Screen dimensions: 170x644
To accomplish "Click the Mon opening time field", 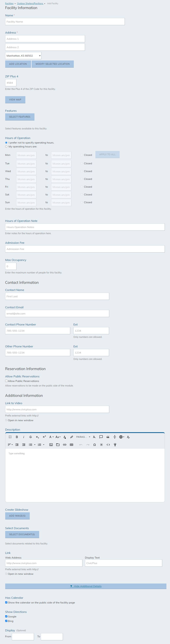I will pos(26,155).
